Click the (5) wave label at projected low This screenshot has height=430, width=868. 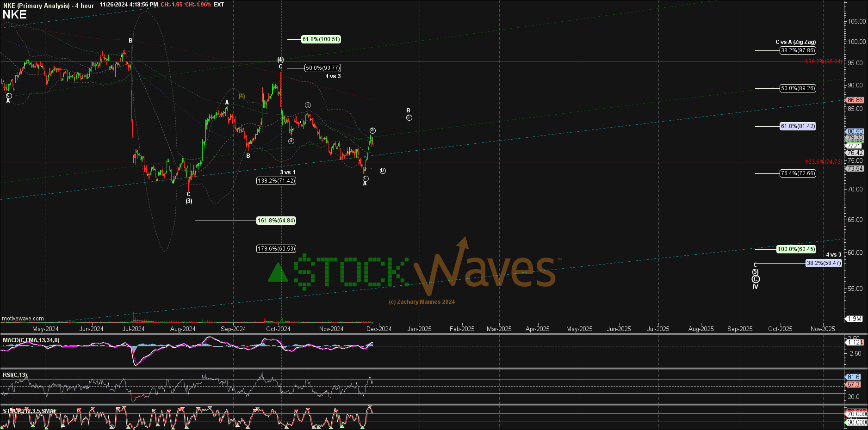[755, 272]
